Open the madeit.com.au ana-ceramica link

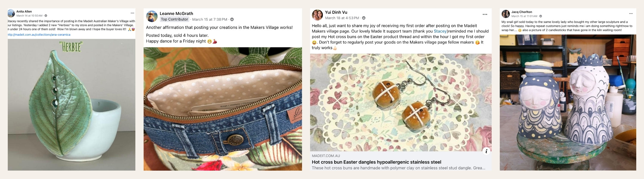coord(39,35)
